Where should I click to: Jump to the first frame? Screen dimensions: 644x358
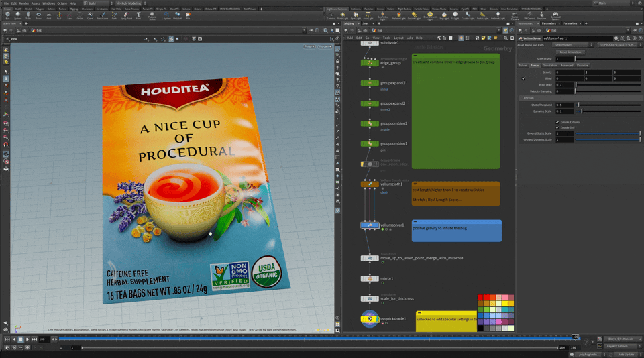click(7, 339)
